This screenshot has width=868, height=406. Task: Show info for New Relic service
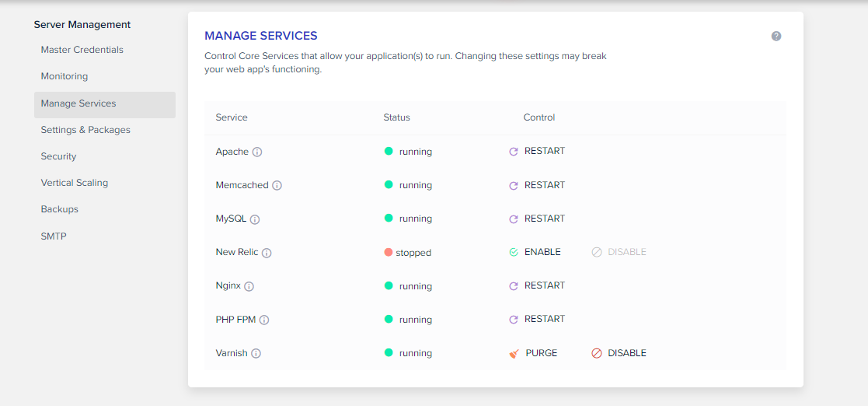pos(267,253)
